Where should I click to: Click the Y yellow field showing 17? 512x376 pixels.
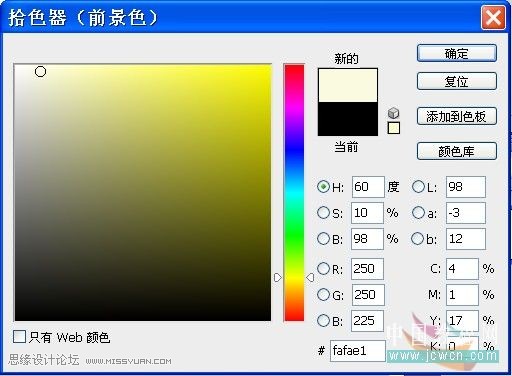click(x=462, y=321)
